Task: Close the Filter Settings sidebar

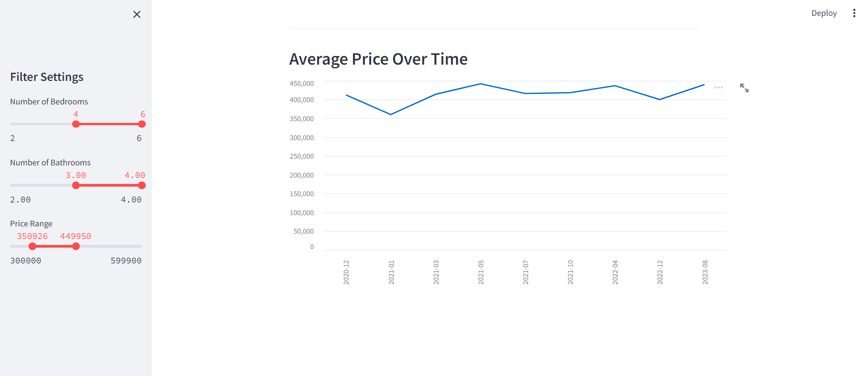Action: 137,14
